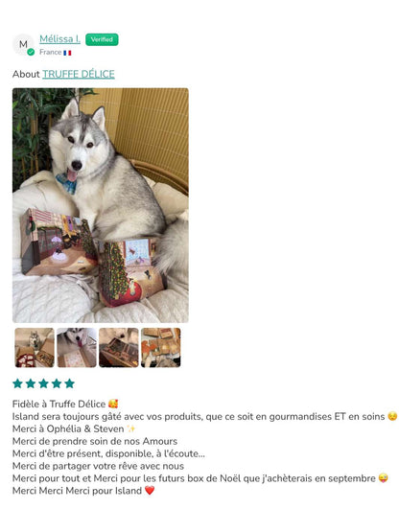The height and width of the screenshot is (532, 399).
Task: Click the red heart emoji
Action: click(150, 490)
